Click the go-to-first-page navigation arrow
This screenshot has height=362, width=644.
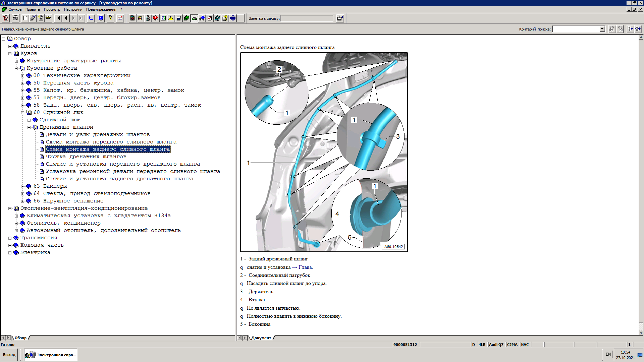pyautogui.click(x=58, y=18)
